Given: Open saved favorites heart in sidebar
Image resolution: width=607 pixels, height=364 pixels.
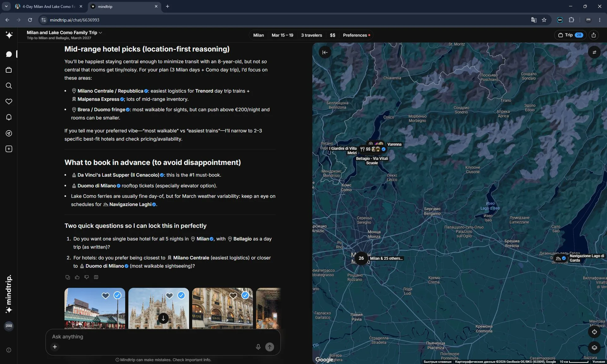Looking at the screenshot, I should coord(9,101).
